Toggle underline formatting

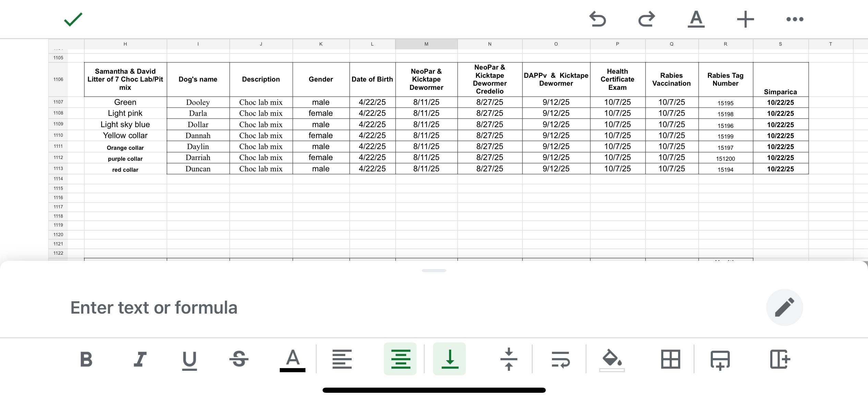pos(189,359)
